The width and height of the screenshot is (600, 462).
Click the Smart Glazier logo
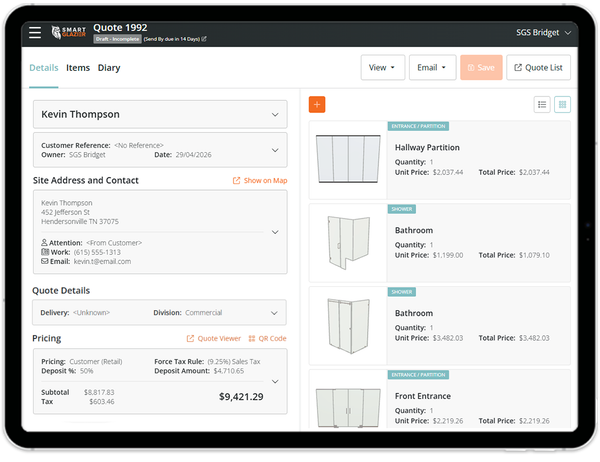(x=68, y=33)
